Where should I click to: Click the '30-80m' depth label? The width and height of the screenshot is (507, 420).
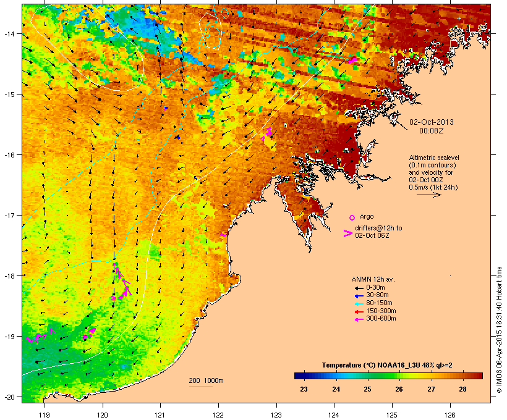(377, 295)
